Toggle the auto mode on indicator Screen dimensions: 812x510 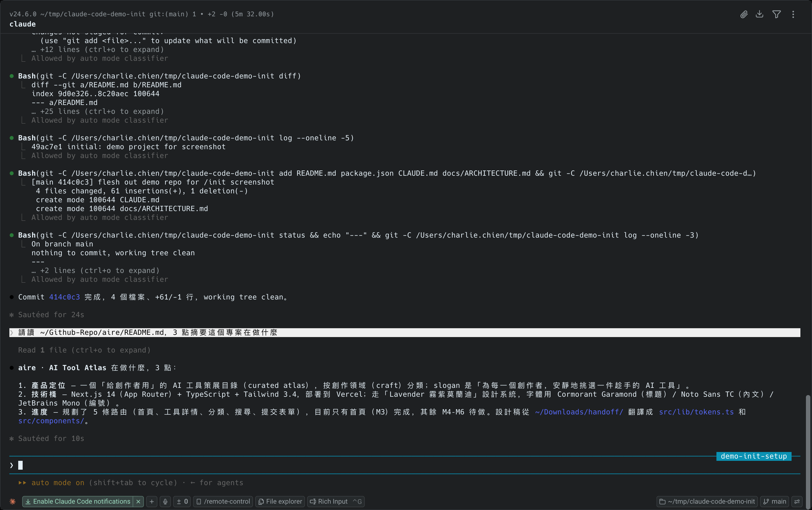(x=58, y=483)
